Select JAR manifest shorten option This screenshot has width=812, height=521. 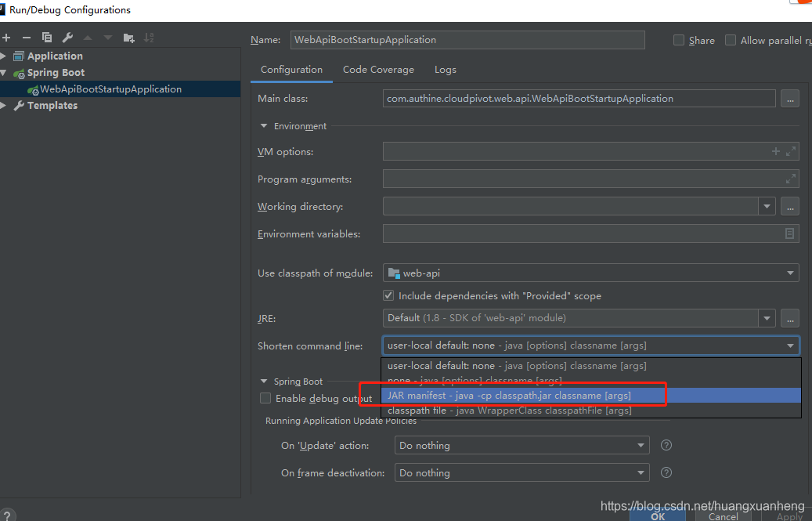pyautogui.click(x=509, y=395)
